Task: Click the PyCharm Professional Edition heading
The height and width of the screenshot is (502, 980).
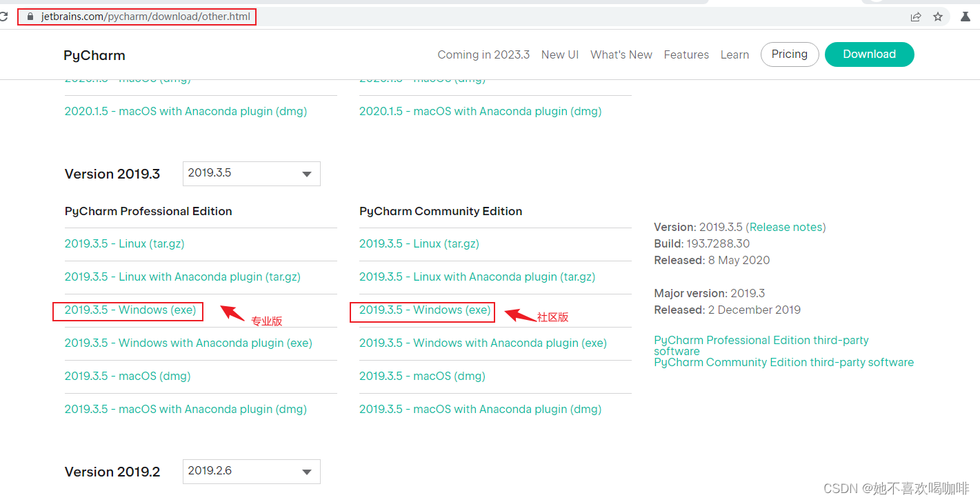Action: click(148, 211)
